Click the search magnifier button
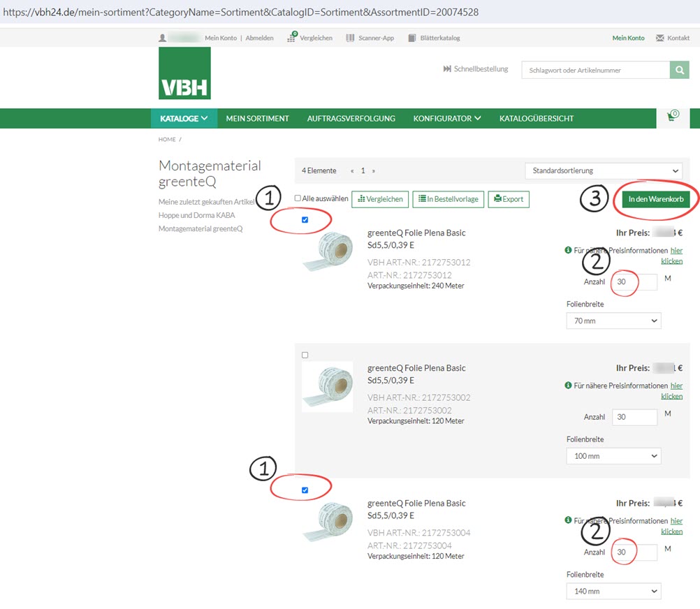Screen dimensions: 700x609 [x=680, y=70]
